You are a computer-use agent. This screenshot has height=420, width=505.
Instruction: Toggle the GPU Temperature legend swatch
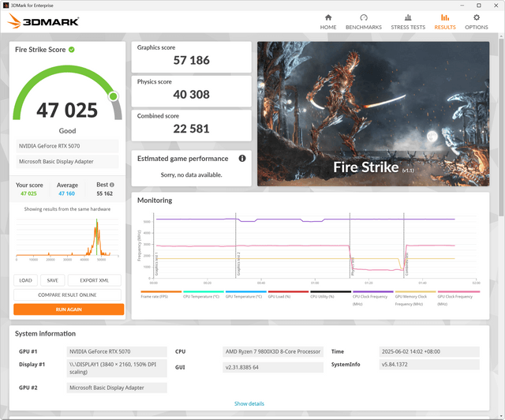[246, 292]
